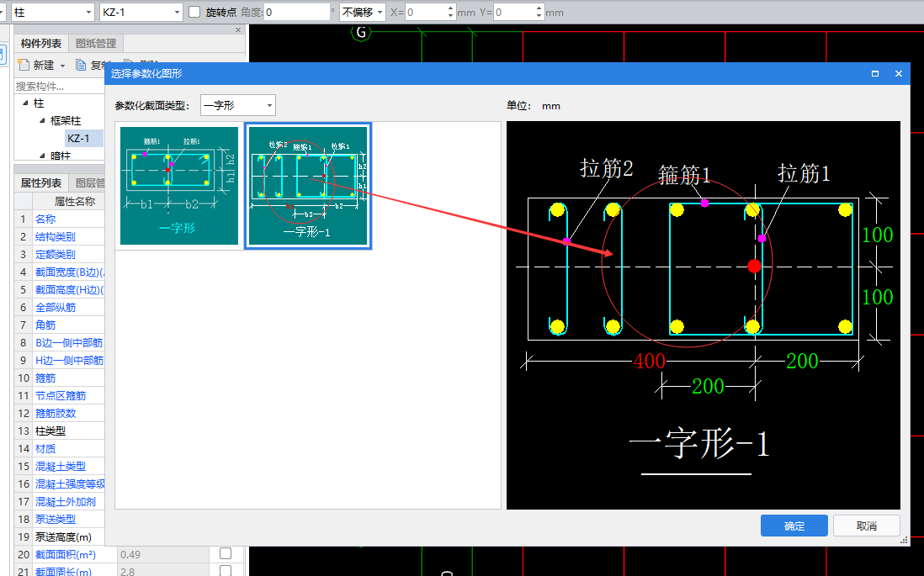This screenshot has width=924, height=576.
Task: Click the 全部纵筋 property row
Action: 60,308
